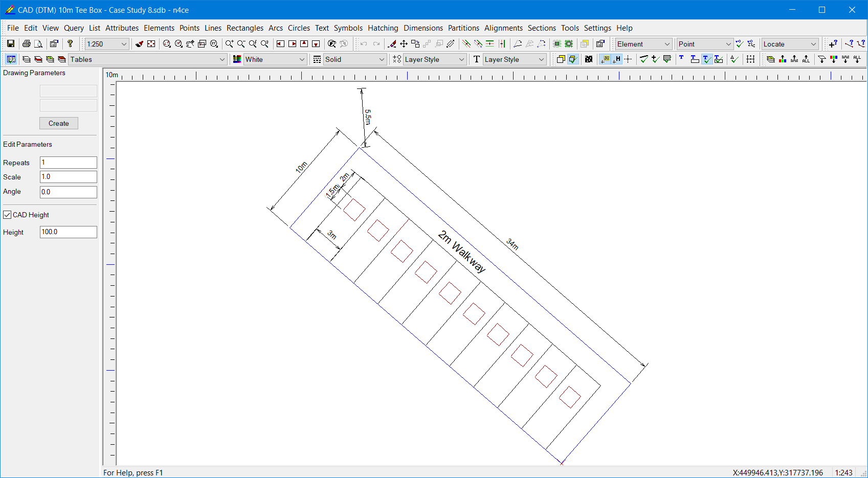Pan view right with red arrow icon

[x=292, y=44]
